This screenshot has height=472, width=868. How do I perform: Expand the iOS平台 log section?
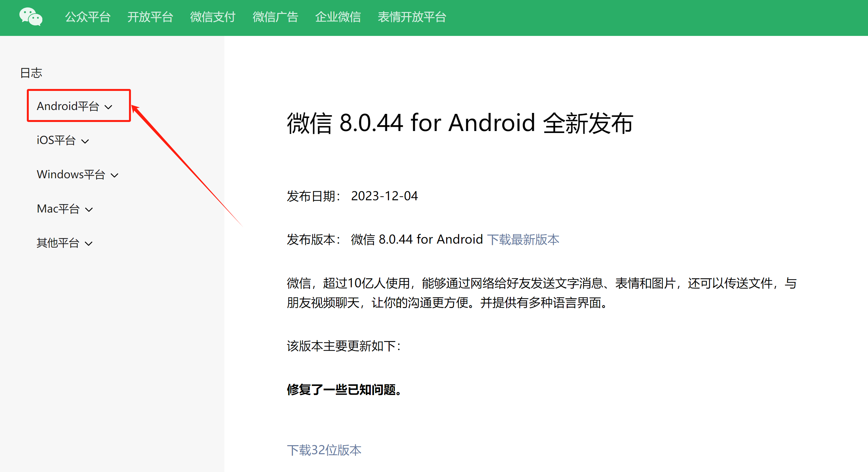point(63,140)
